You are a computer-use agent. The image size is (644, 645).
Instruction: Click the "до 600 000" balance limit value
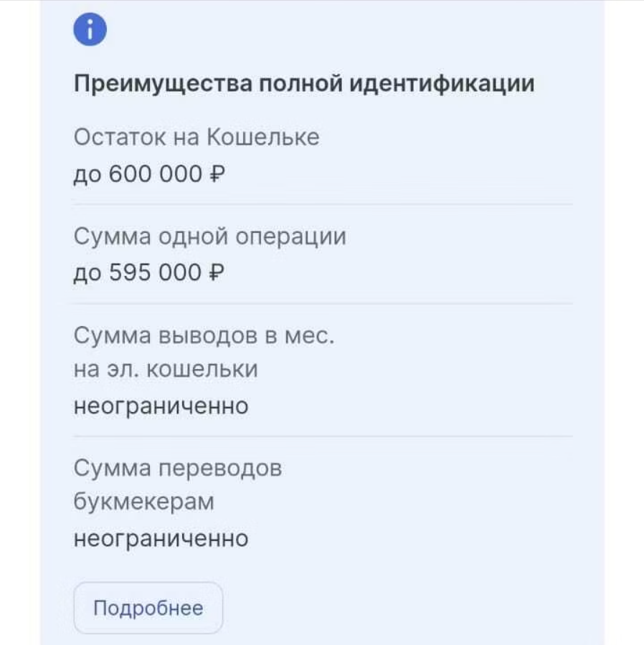(139, 173)
